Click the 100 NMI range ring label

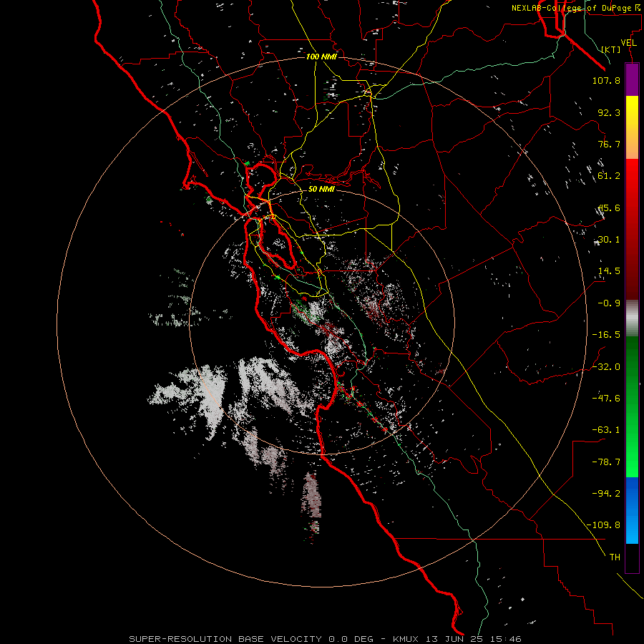321,57
